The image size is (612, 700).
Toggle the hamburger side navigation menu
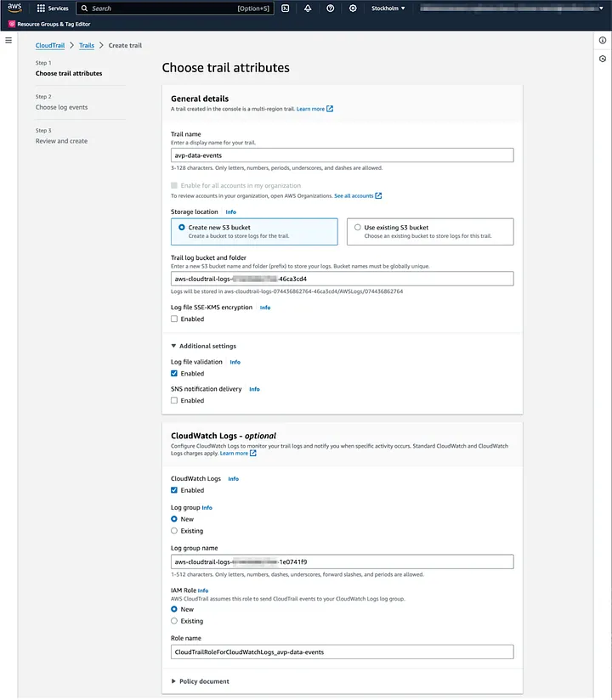pos(8,40)
